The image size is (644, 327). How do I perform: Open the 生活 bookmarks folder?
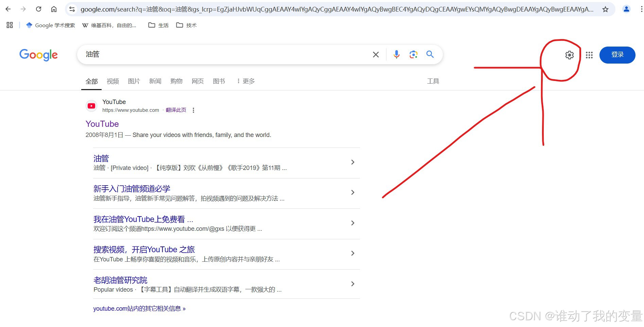(x=158, y=25)
